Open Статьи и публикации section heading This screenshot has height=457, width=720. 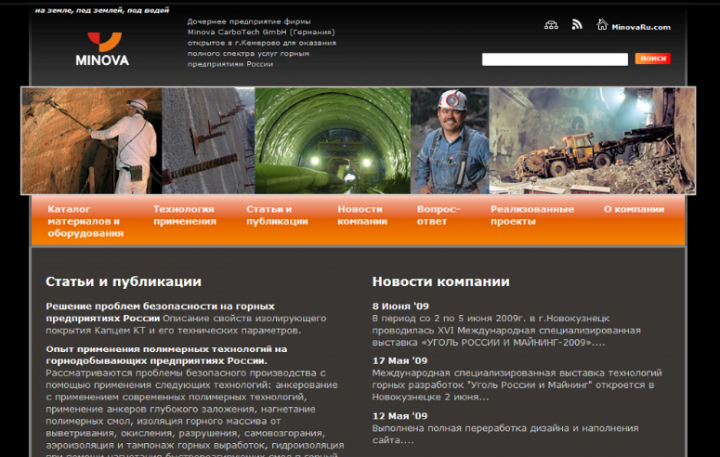(x=124, y=282)
